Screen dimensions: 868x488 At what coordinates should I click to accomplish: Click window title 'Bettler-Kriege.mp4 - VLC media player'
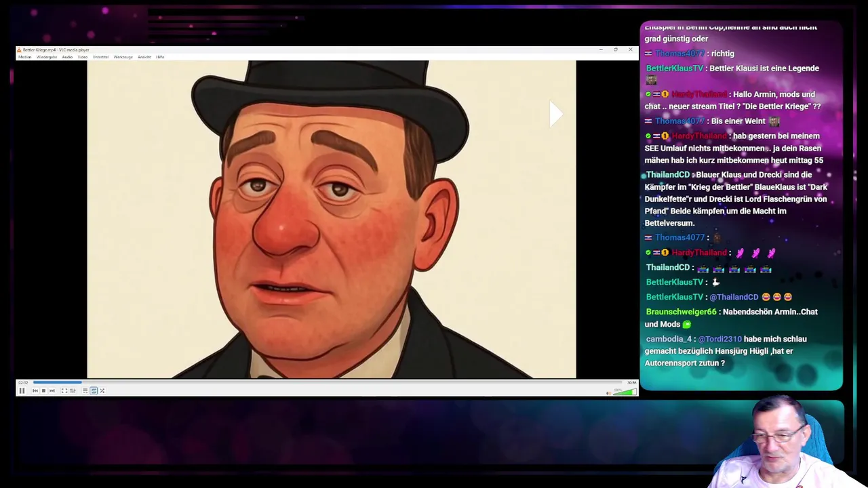coord(56,49)
